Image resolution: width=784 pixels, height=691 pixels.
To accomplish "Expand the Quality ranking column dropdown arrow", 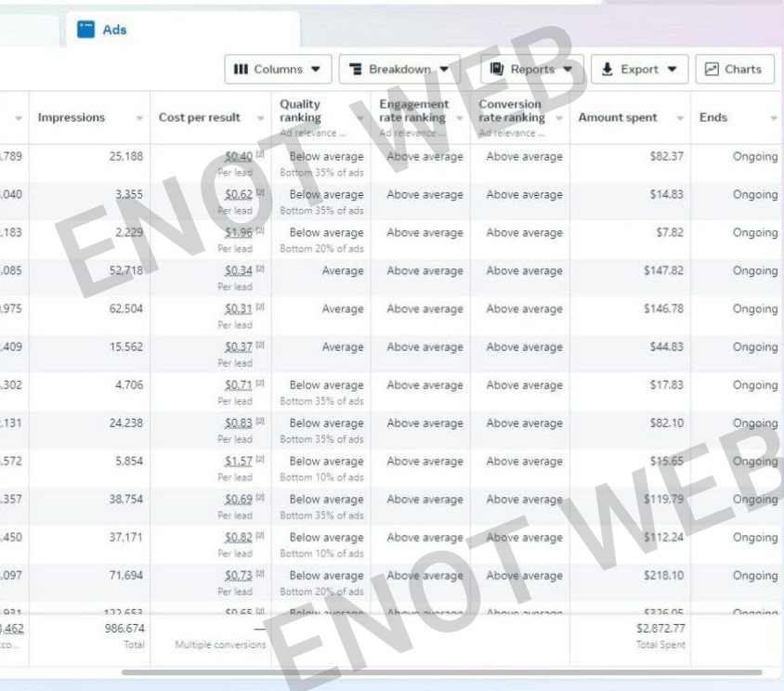I will pos(360,118).
